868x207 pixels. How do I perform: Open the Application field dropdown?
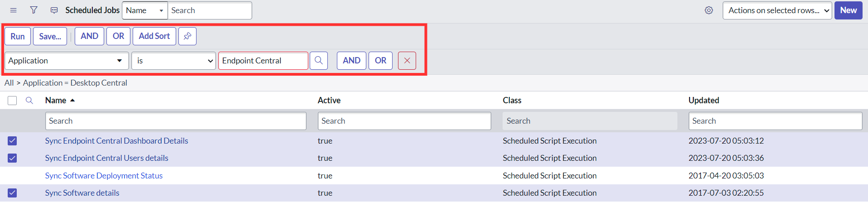[x=66, y=61]
